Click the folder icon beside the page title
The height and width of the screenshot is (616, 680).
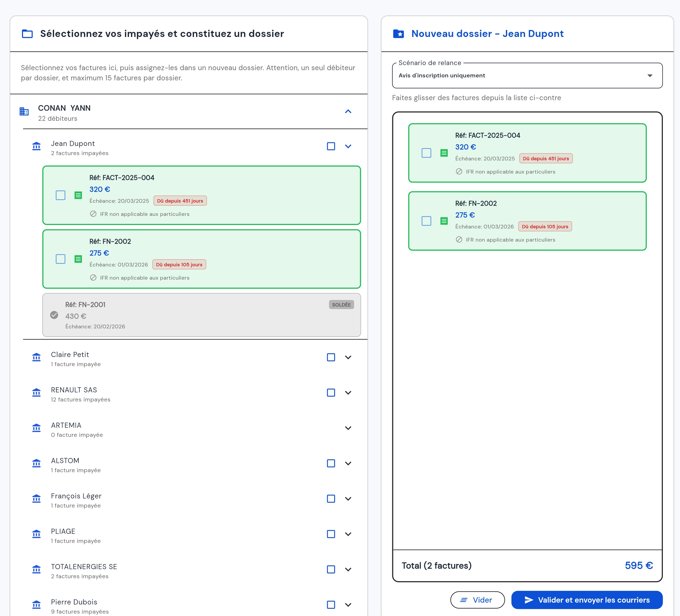[x=27, y=34]
